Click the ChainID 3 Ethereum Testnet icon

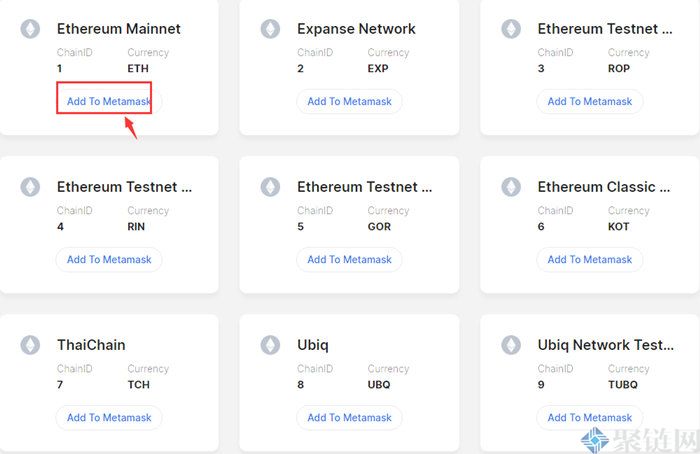pos(511,29)
